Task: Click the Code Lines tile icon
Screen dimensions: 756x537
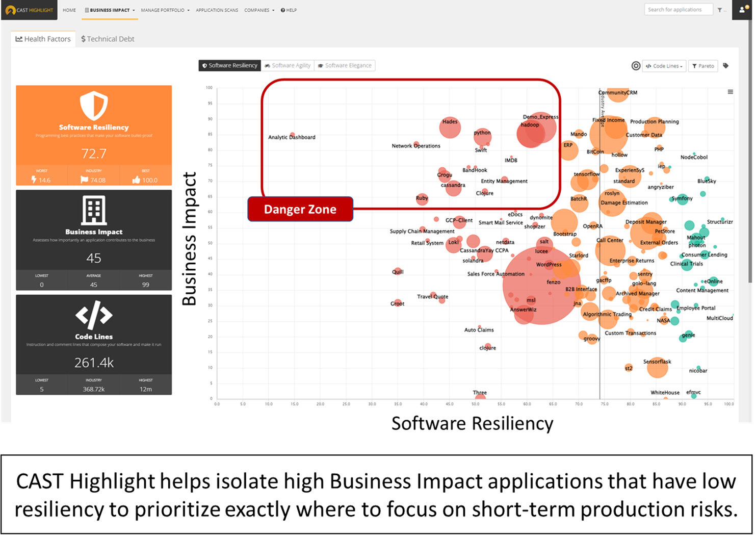Action: click(x=94, y=315)
